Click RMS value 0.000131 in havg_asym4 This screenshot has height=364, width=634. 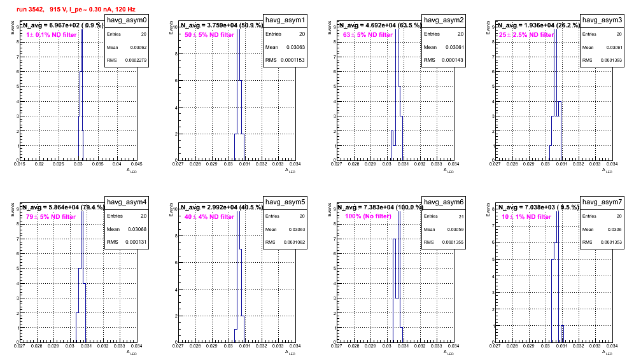coord(136,242)
